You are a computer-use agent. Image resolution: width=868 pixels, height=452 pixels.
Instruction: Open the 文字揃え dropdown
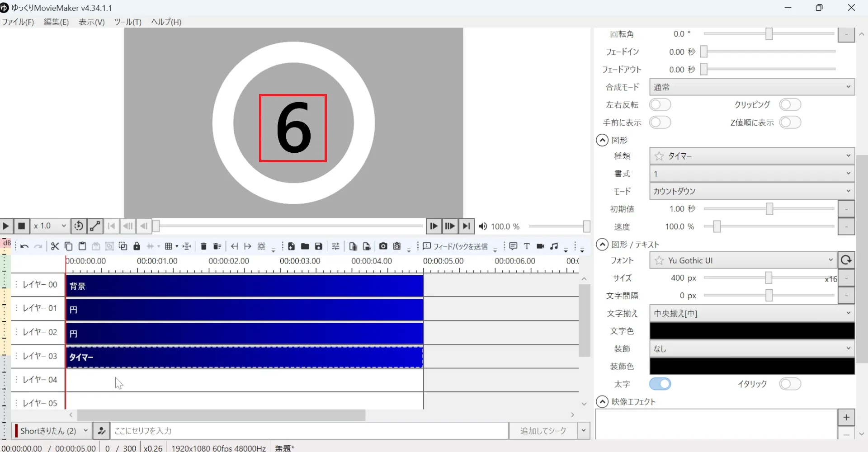point(752,313)
